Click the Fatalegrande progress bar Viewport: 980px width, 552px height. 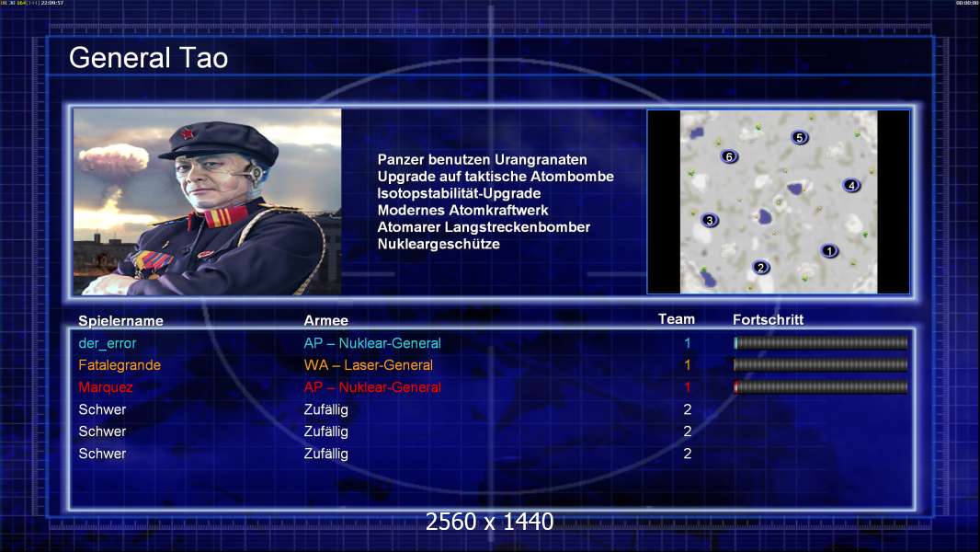820,364
